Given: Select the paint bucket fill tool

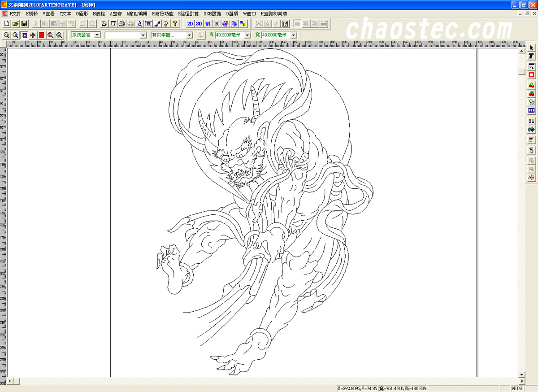Looking at the screenshot, I should [532, 130].
